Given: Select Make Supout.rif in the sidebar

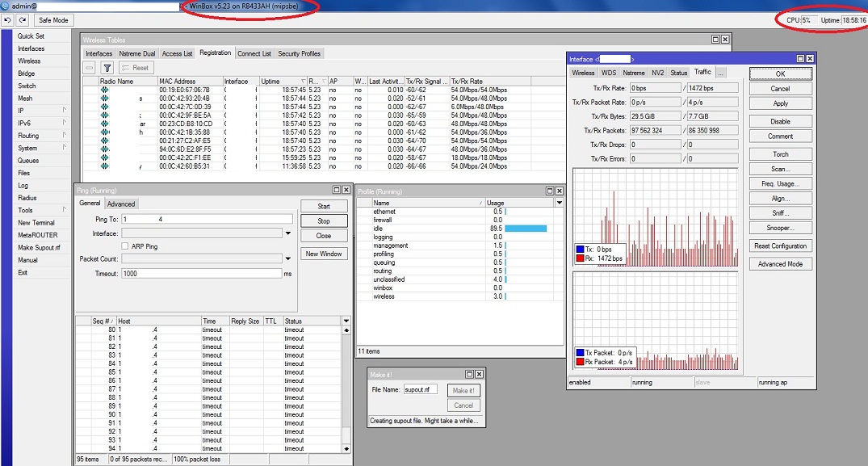Looking at the screenshot, I should [x=39, y=247].
